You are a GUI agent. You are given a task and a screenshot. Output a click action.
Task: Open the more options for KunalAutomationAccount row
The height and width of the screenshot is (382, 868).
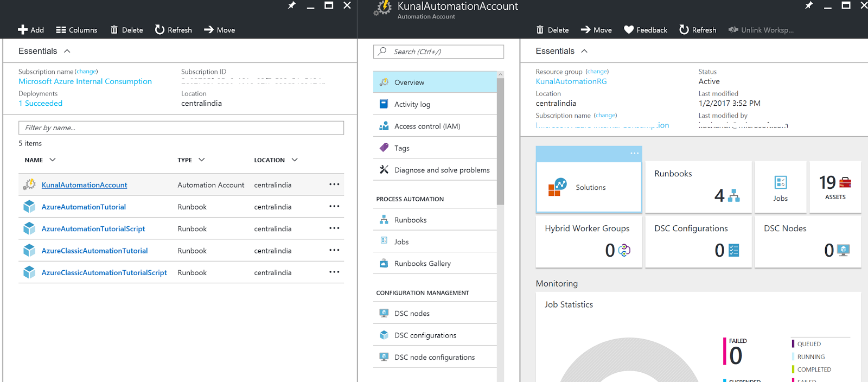[334, 184]
